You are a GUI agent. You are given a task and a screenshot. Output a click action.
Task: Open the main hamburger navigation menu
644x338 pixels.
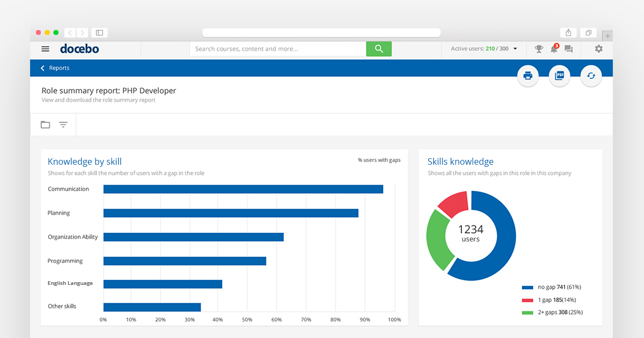[45, 48]
